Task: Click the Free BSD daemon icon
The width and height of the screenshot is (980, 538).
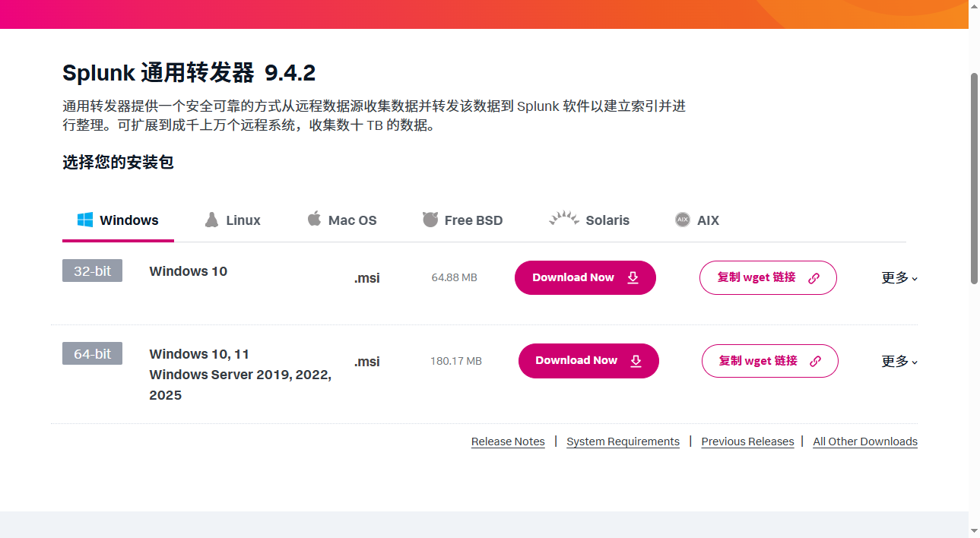Action: pyautogui.click(x=429, y=219)
